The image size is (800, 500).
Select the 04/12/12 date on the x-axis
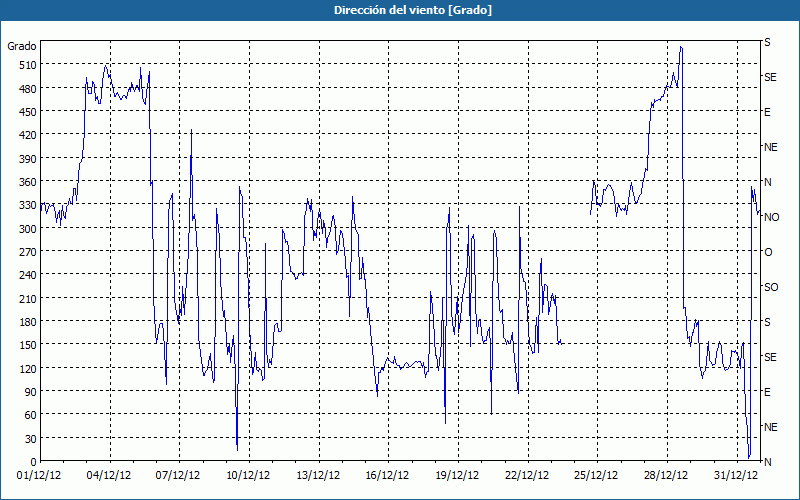(x=109, y=476)
